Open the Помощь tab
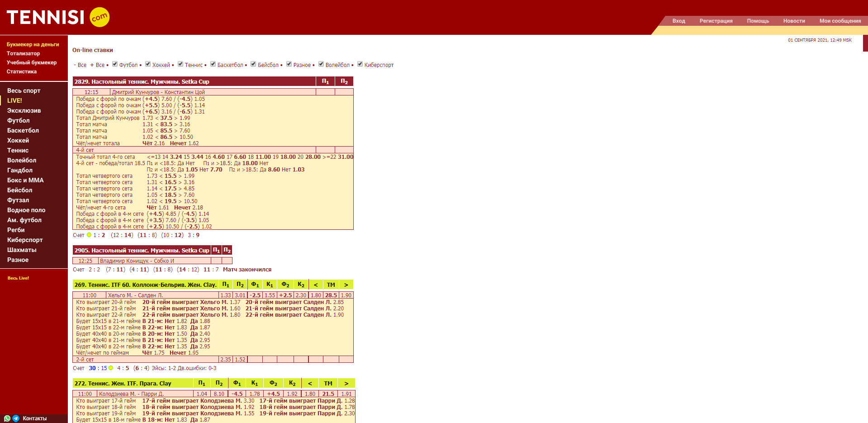868x423 pixels. 758,21
